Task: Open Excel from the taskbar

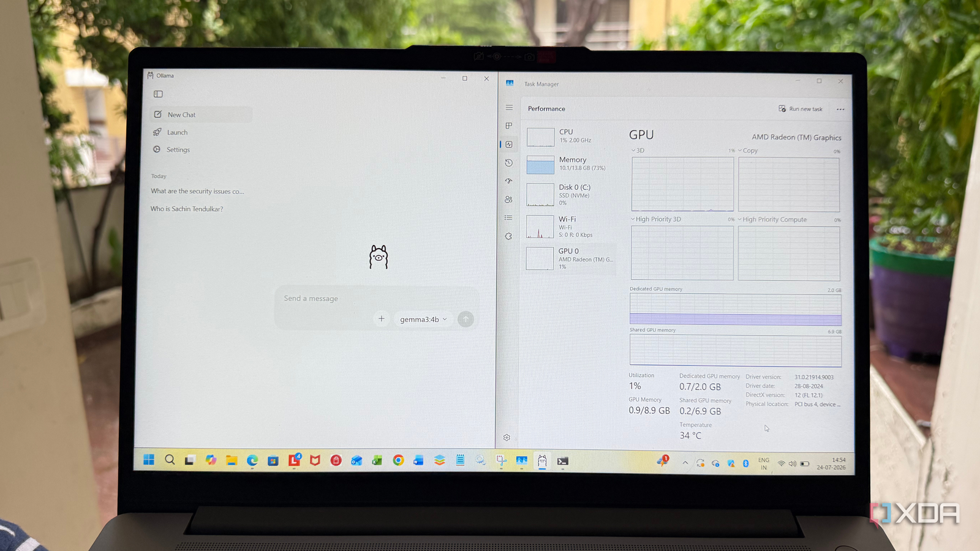Action: pyautogui.click(x=377, y=460)
